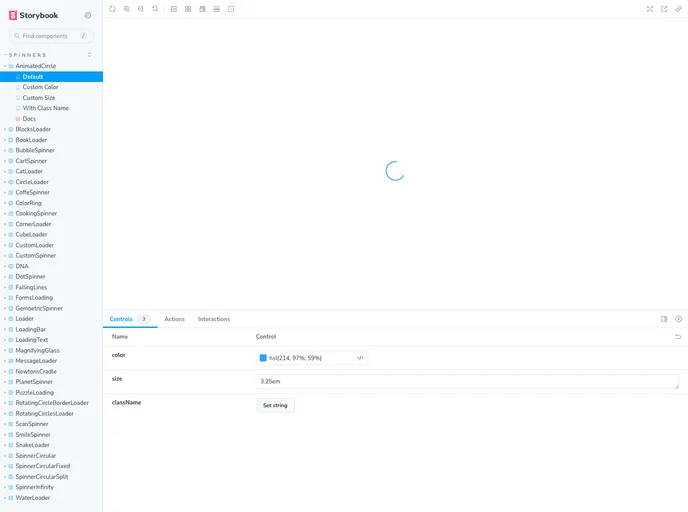This screenshot has height=512, width=688.
Task: Select the Default story
Action: point(51,77)
